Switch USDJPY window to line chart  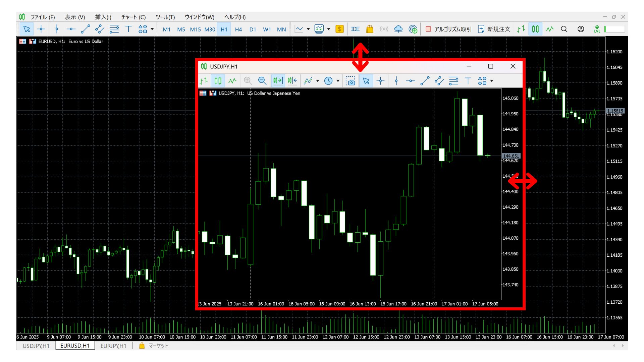point(232,81)
